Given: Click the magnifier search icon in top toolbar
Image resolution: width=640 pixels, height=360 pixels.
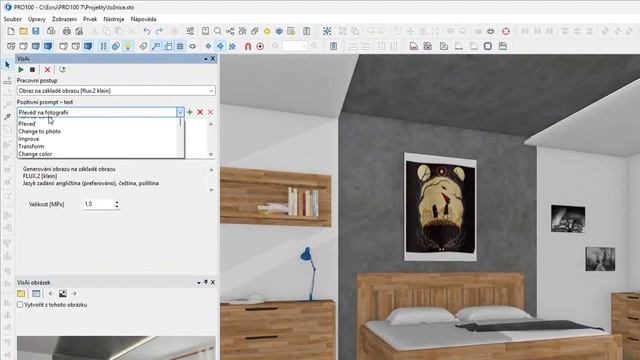Looking at the screenshot, I should 218,31.
